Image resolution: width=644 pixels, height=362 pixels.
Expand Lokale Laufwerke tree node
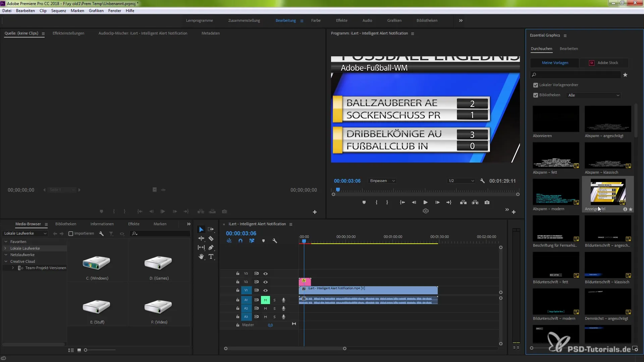(x=6, y=248)
